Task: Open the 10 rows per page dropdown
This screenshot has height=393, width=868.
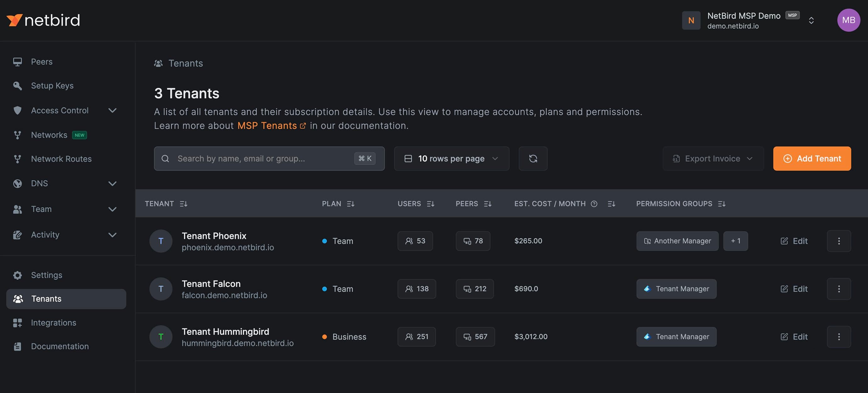Action: point(451,158)
